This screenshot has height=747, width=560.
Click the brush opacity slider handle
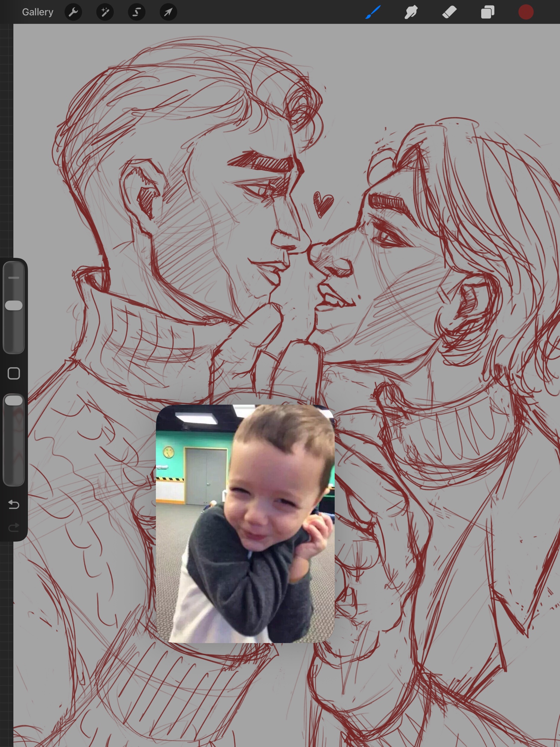[14, 400]
